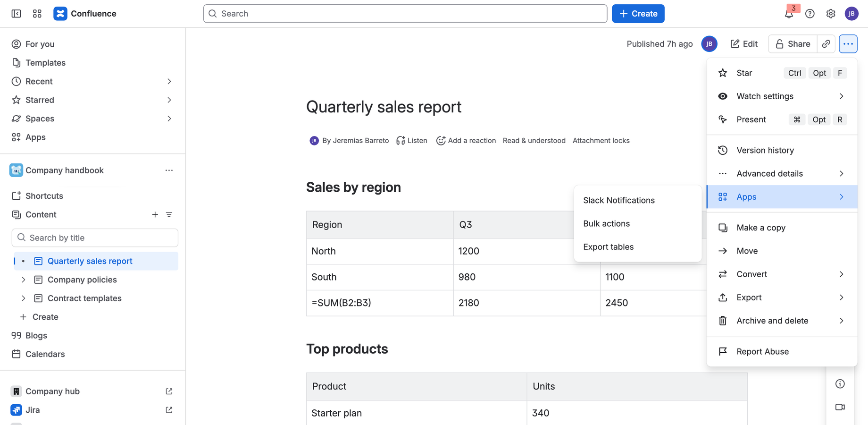This screenshot has width=868, height=425.
Task: Choose Export tables in the Apps submenu
Action: pyautogui.click(x=638, y=247)
